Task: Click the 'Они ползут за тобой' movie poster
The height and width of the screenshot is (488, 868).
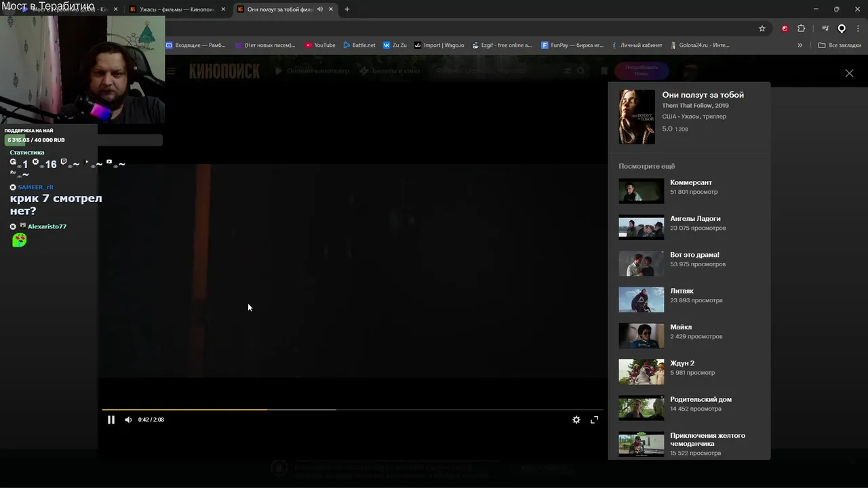Action: (637, 117)
